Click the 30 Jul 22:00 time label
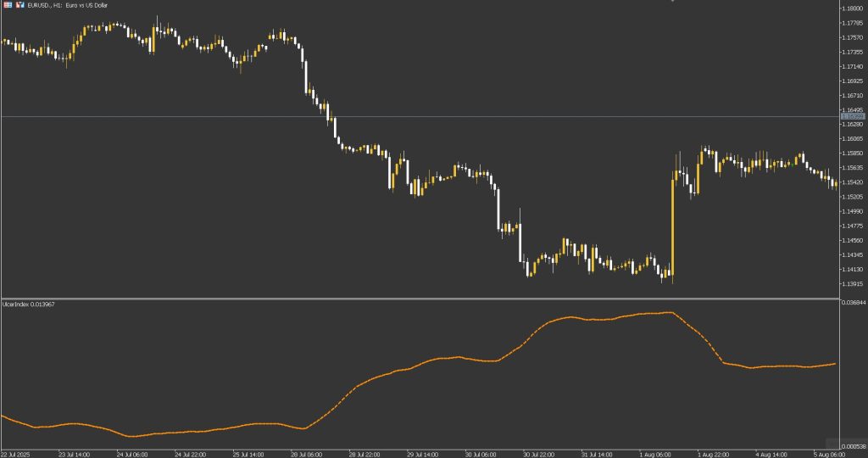 click(x=538, y=455)
